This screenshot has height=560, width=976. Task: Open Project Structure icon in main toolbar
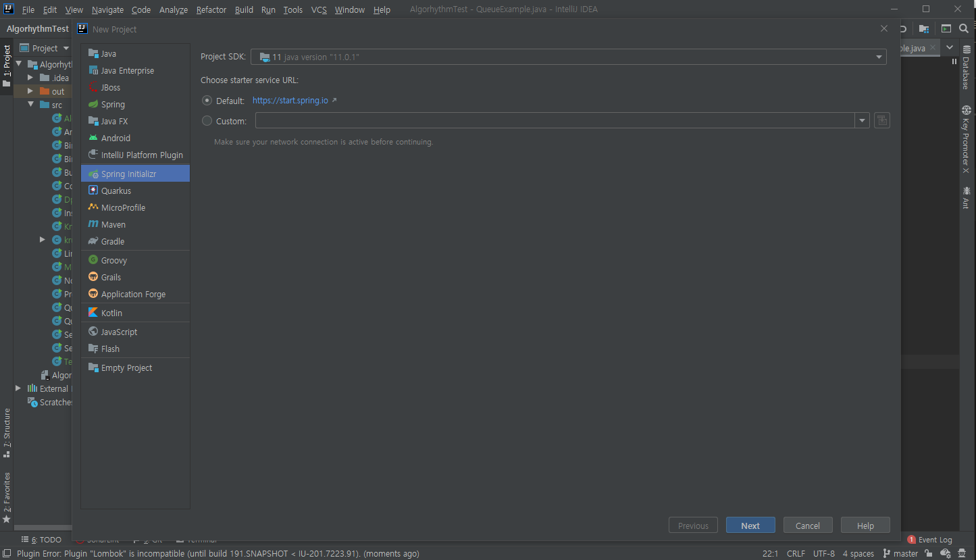pyautogui.click(x=924, y=29)
